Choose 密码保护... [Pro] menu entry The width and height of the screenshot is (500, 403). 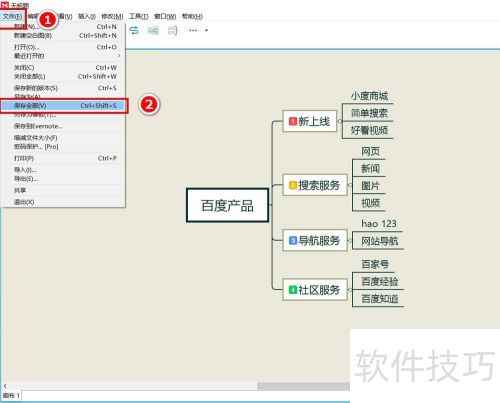pos(63,147)
